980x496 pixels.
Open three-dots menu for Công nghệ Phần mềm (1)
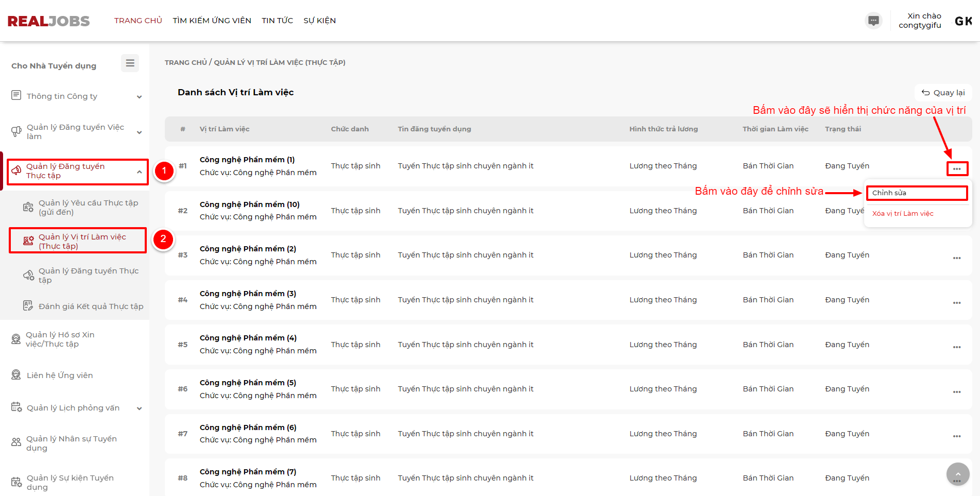pos(956,169)
